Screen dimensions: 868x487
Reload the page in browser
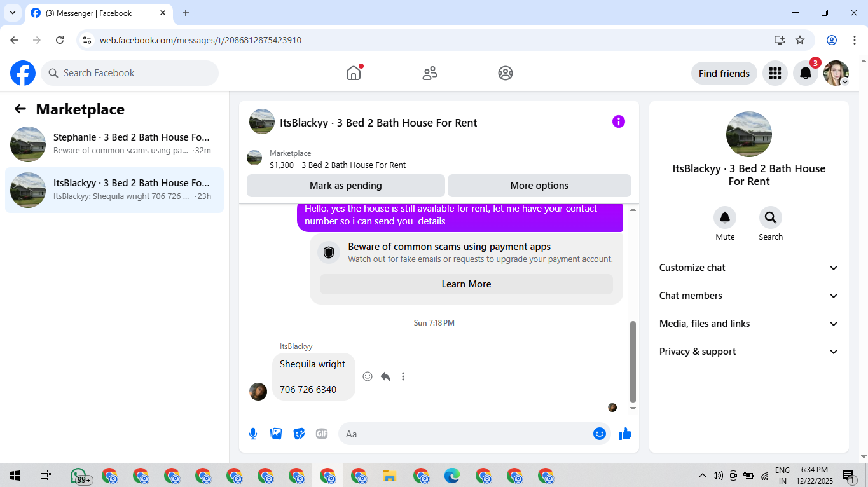[60, 40]
